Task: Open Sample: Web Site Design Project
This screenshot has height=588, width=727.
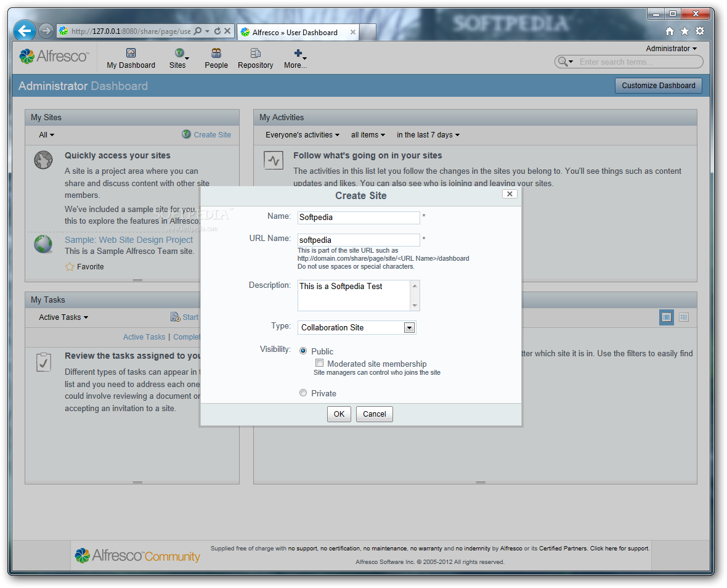Action: click(x=128, y=240)
